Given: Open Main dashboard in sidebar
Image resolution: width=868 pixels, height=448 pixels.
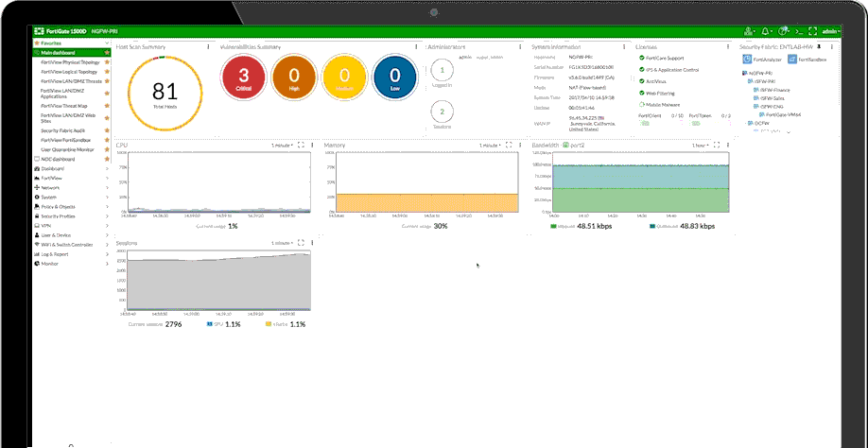Looking at the screenshot, I should (72, 53).
